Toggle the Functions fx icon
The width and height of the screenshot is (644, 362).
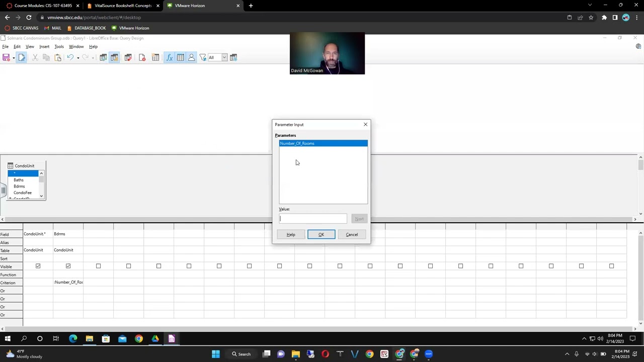tap(170, 58)
